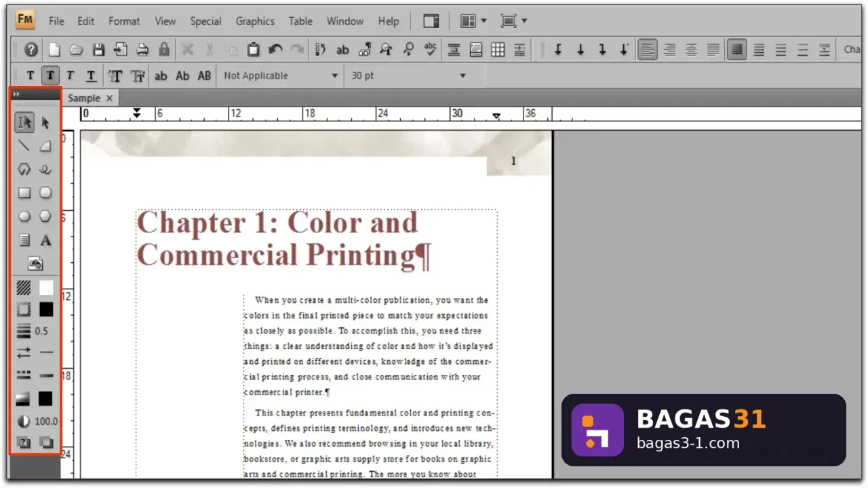
Task: Pick the Oval drawing tool
Action: (x=24, y=217)
